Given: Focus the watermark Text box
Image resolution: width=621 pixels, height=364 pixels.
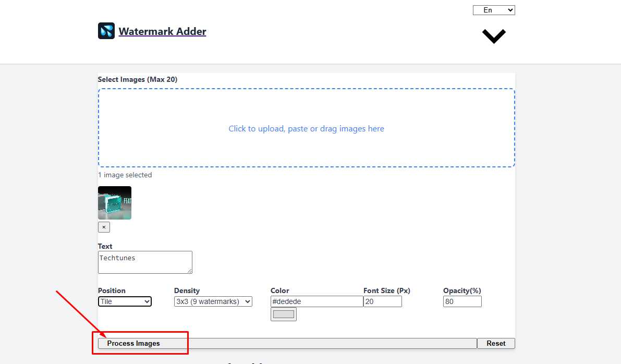Looking at the screenshot, I should [145, 262].
